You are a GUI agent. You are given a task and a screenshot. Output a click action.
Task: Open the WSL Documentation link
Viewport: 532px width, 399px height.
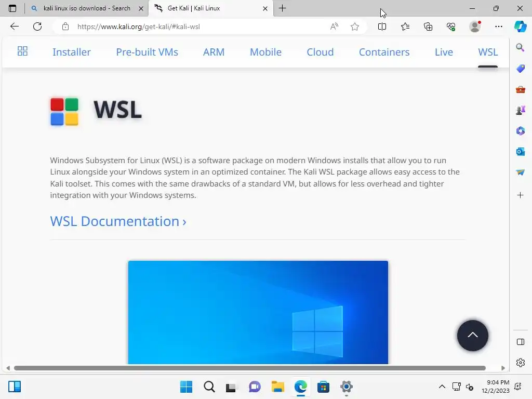118,221
